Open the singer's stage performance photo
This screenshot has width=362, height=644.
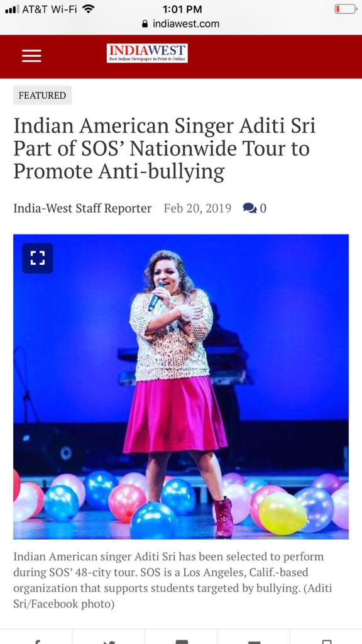coord(181,387)
